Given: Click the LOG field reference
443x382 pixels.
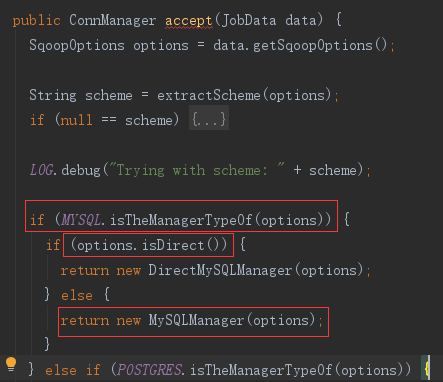Looking at the screenshot, I should 41,170.
